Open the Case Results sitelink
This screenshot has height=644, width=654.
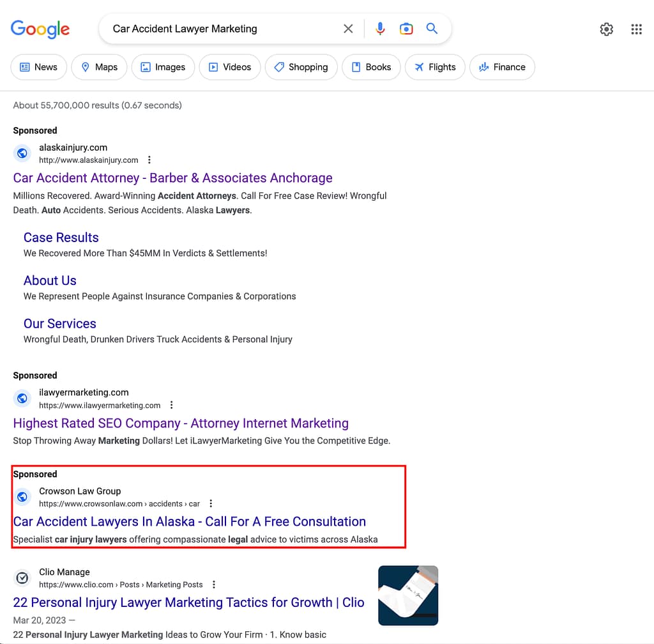[61, 237]
